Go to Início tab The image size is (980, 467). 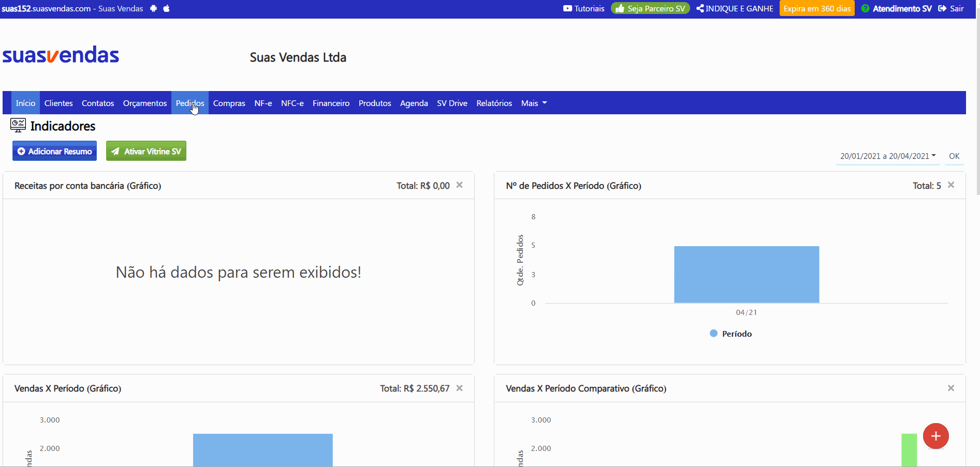pos(25,103)
